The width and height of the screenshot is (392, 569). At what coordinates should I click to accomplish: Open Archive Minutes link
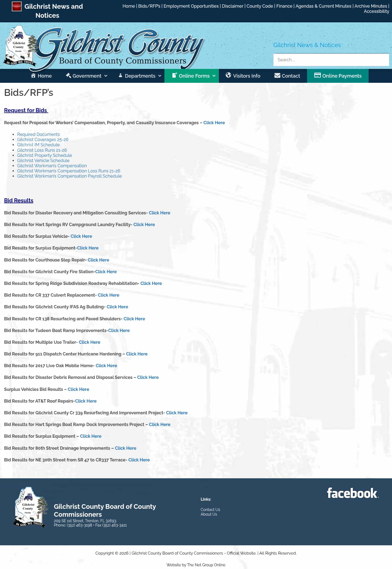coord(370,6)
